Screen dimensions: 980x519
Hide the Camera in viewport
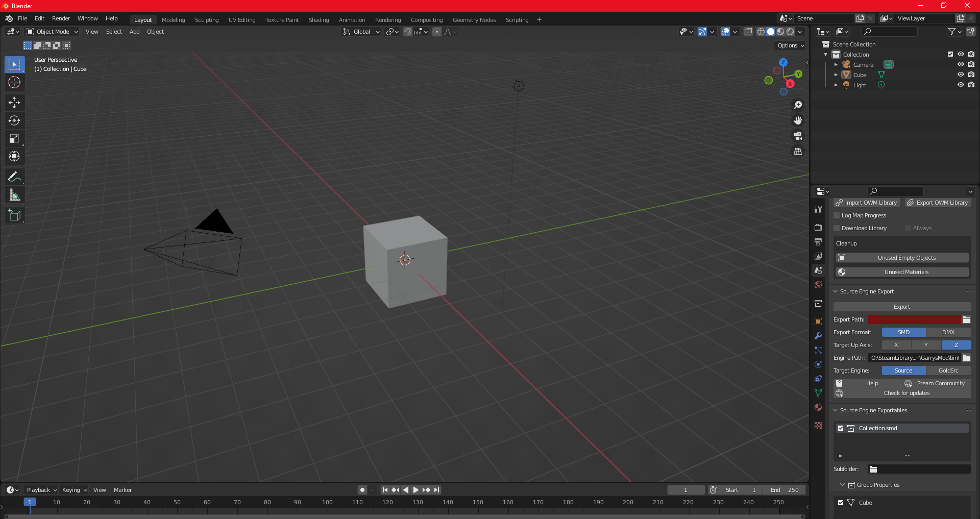pos(961,65)
